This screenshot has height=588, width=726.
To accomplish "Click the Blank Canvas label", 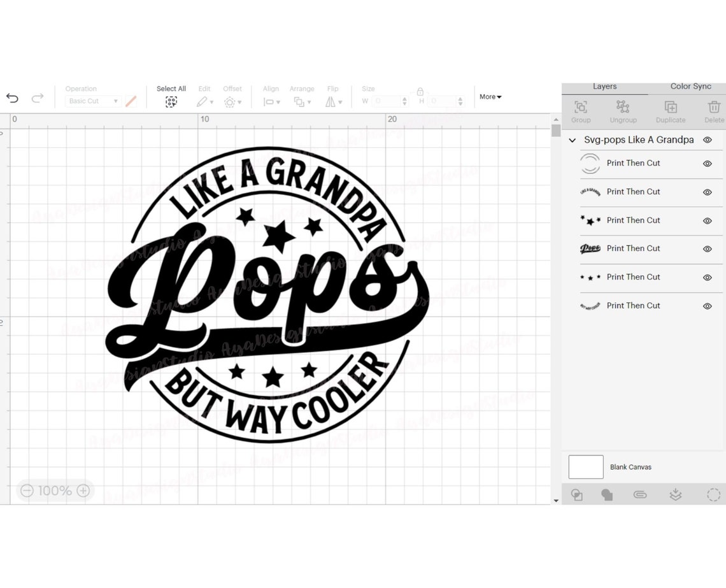I will pyautogui.click(x=630, y=467).
